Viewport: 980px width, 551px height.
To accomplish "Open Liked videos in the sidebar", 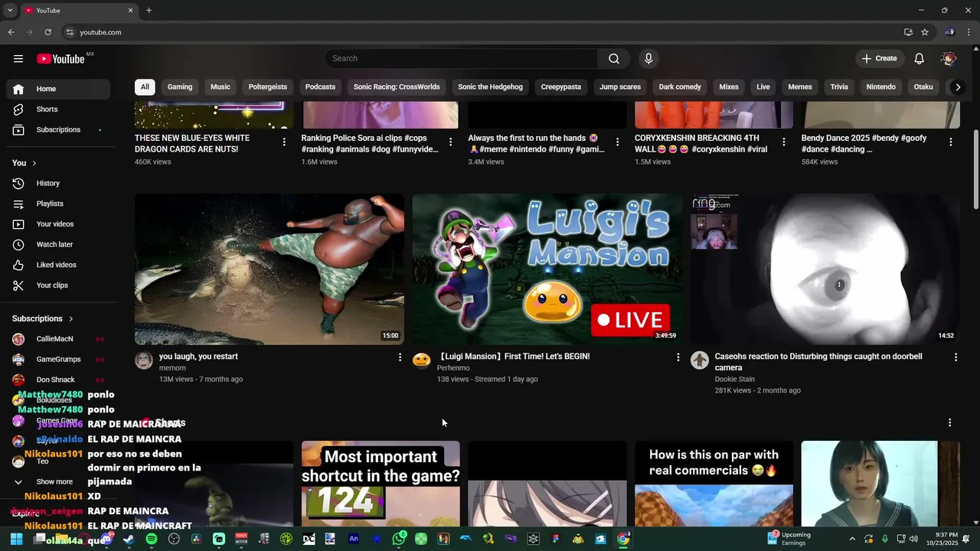I will (58, 265).
